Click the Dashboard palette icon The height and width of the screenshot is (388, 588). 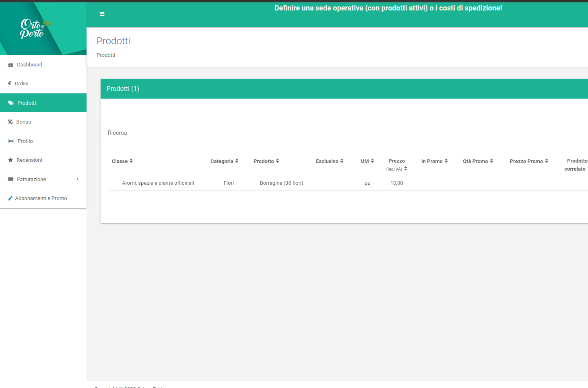point(11,65)
